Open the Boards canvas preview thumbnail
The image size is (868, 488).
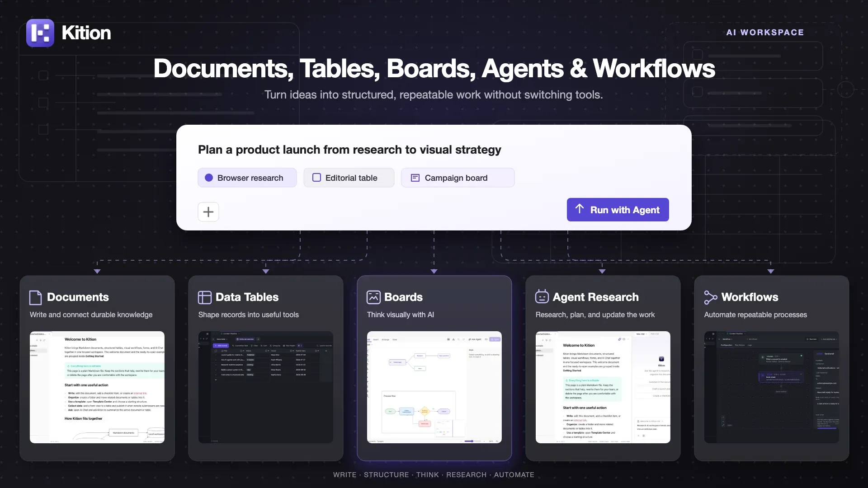pyautogui.click(x=434, y=387)
